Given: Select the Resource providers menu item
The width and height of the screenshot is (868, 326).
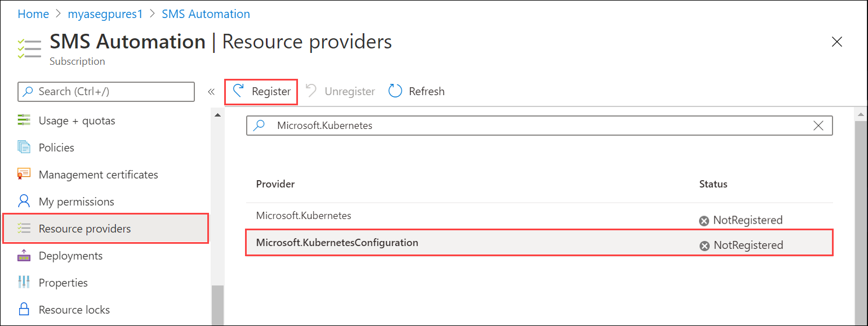Looking at the screenshot, I should [84, 229].
